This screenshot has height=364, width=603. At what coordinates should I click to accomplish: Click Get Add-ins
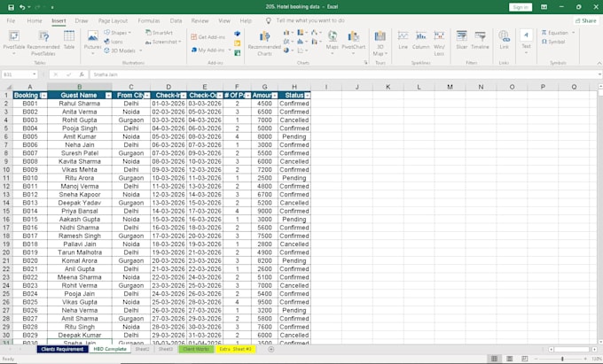(208, 37)
